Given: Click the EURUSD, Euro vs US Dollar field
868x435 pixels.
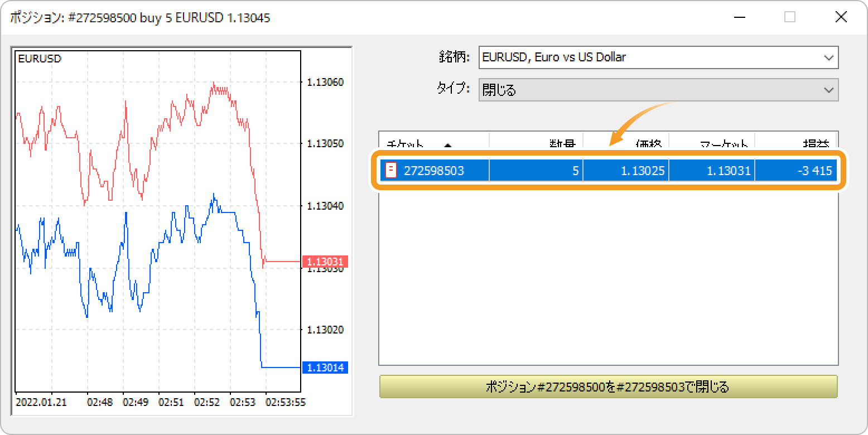Looking at the screenshot, I should pyautogui.click(x=658, y=57).
